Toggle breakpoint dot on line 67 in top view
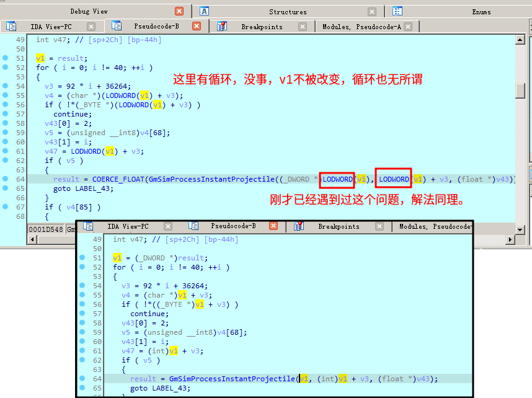532x398 pixels. coord(5,206)
